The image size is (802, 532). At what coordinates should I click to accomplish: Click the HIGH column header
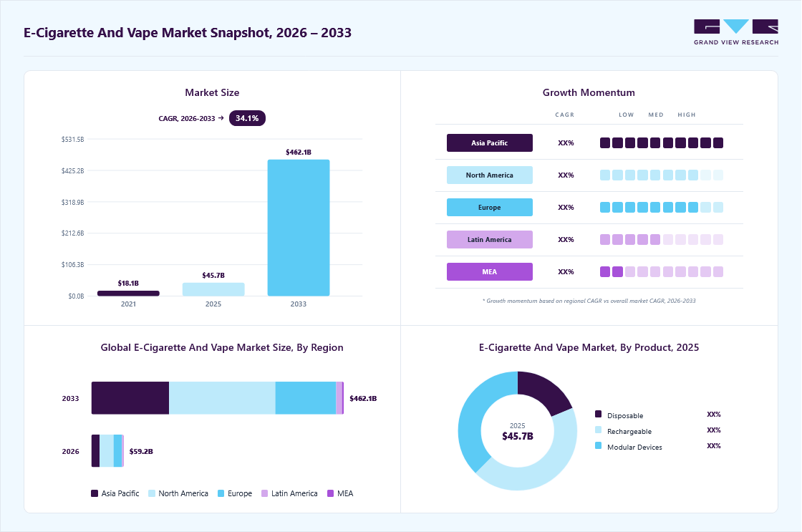tap(687, 115)
